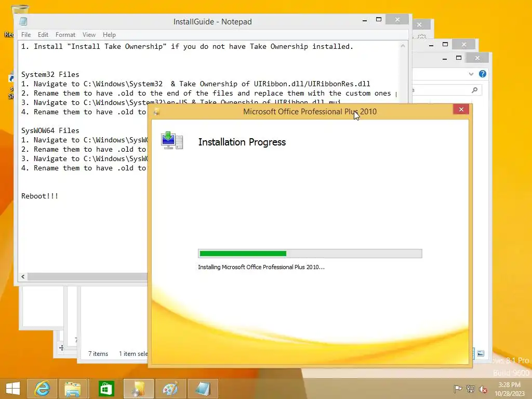The height and width of the screenshot is (399, 532).
Task: Open the Edit menu in Notepad
Action: pyautogui.click(x=43, y=35)
